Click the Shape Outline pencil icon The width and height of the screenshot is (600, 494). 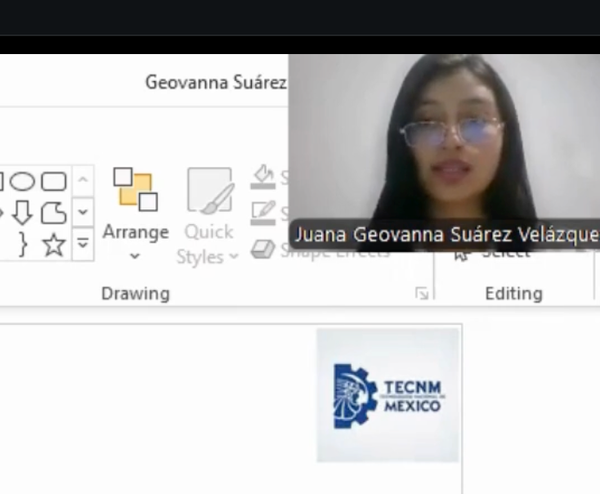pyautogui.click(x=263, y=212)
